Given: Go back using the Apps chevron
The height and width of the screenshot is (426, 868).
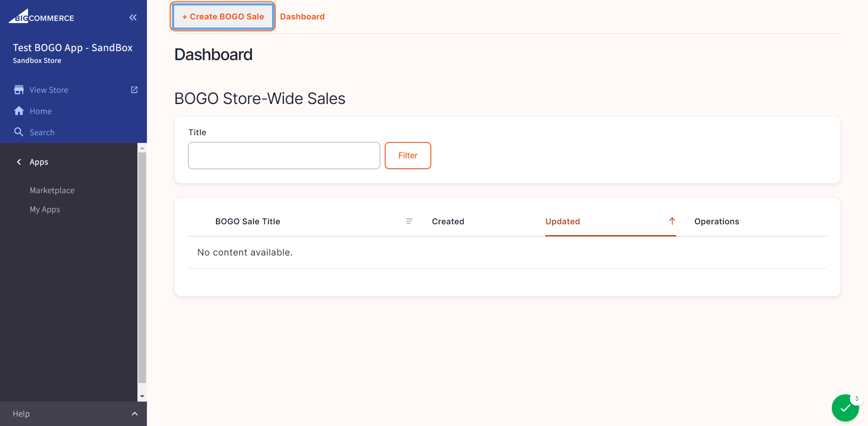Looking at the screenshot, I should click(19, 162).
